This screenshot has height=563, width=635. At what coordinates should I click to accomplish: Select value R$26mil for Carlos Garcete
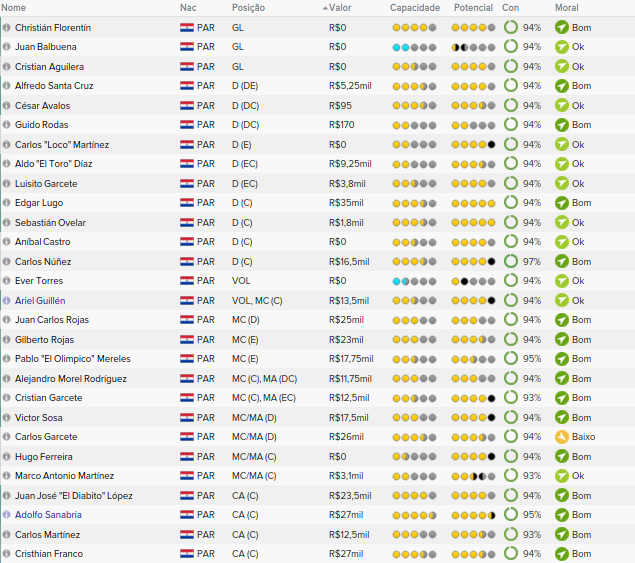point(346,437)
